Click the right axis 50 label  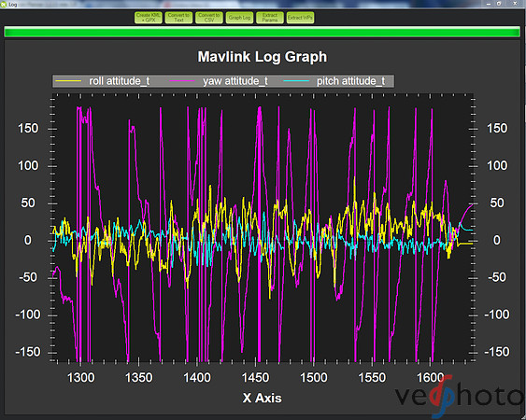497,203
